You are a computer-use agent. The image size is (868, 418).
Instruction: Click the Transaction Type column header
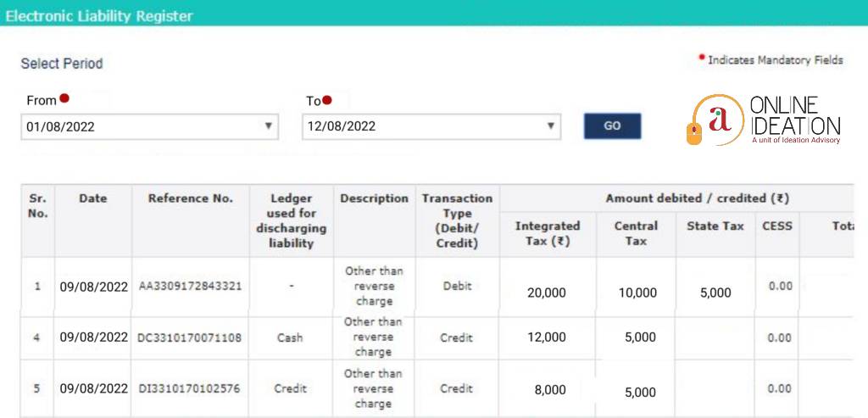click(457, 220)
